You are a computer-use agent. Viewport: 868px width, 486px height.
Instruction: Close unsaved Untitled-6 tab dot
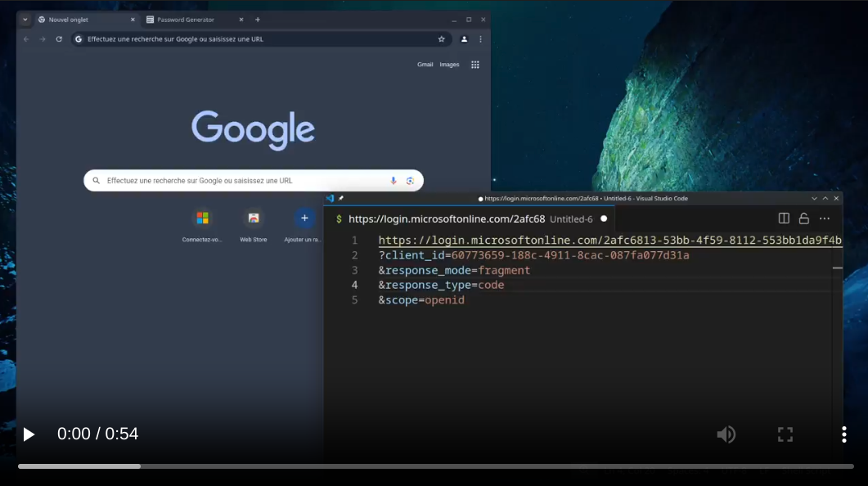point(604,218)
